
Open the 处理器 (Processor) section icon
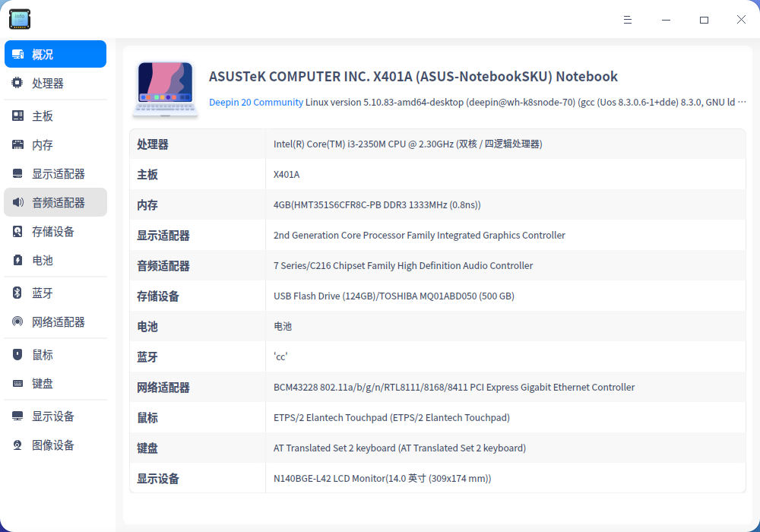(x=17, y=83)
